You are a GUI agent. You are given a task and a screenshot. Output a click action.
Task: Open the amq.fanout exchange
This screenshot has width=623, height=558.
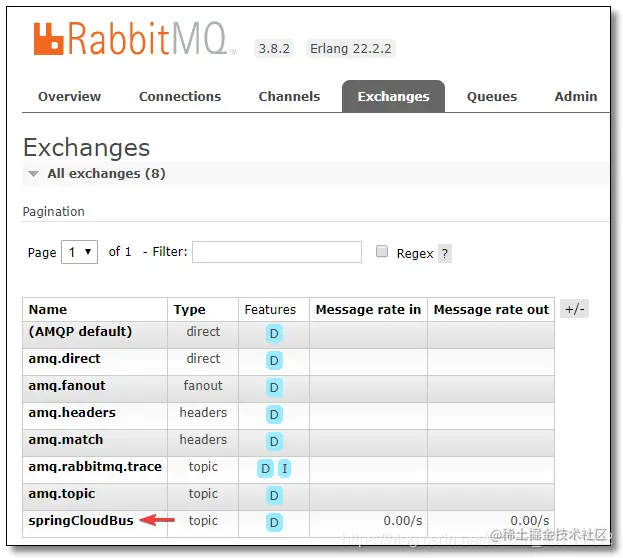pyautogui.click(x=67, y=386)
